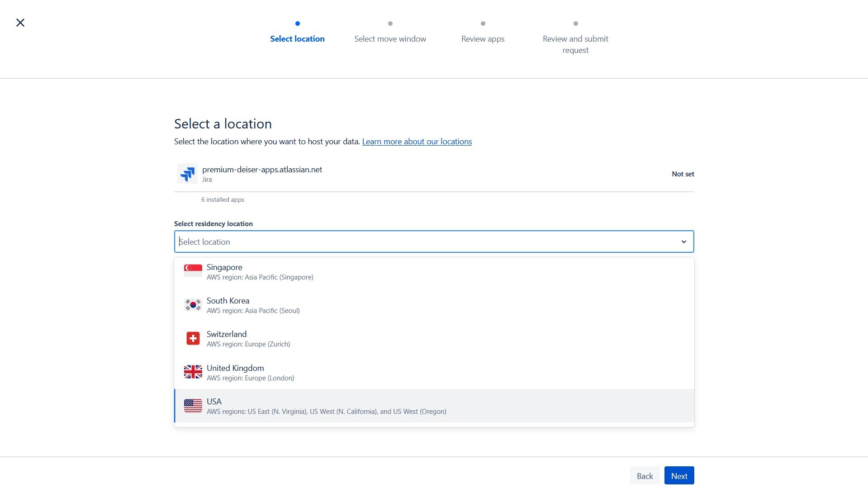Close the data residency wizard with X
868x493 pixels.
tap(20, 23)
